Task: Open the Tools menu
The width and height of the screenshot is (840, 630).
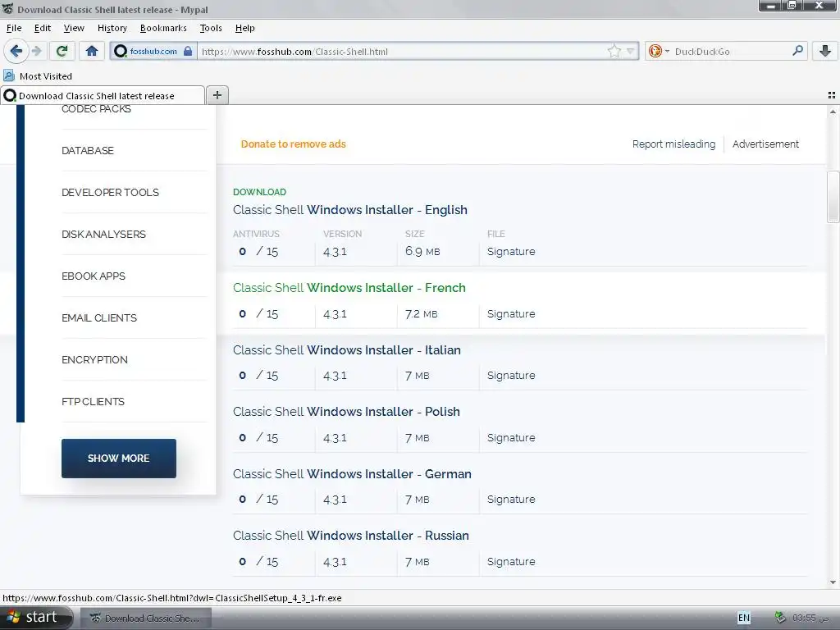Action: (211, 28)
